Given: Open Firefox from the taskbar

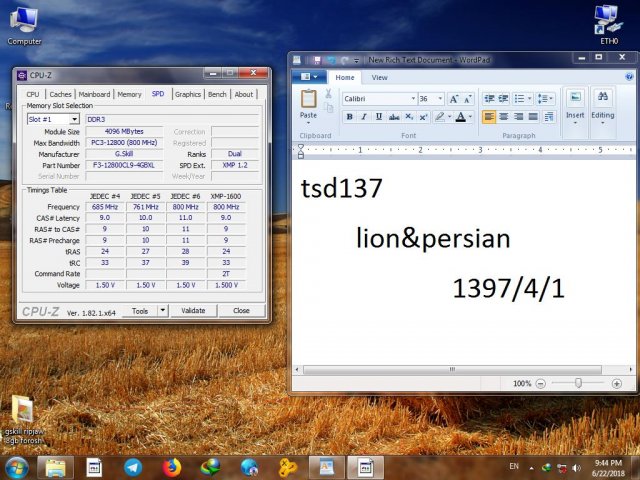Looking at the screenshot, I should pos(172,468).
